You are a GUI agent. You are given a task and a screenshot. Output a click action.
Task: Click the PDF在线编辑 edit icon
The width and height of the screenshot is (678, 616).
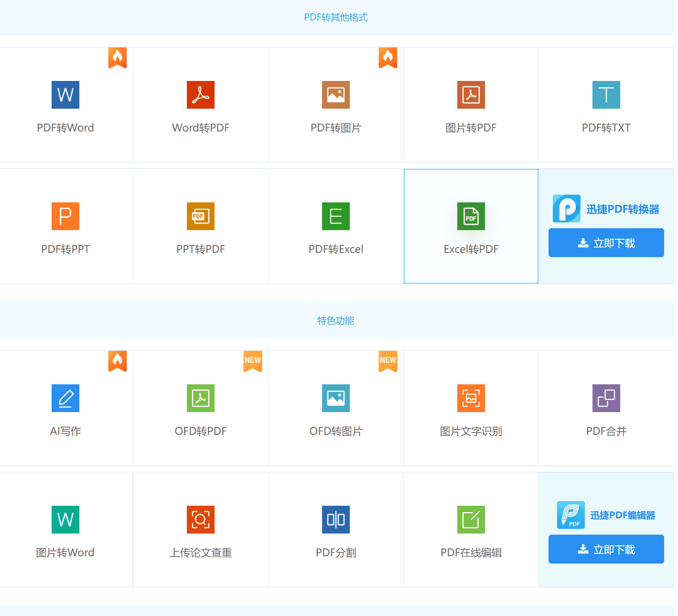[x=471, y=520]
